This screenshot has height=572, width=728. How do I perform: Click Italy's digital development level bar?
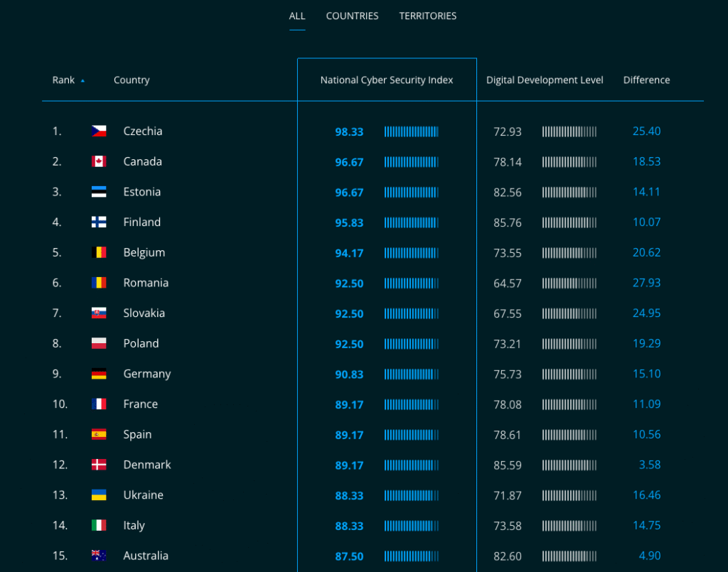[x=569, y=526]
